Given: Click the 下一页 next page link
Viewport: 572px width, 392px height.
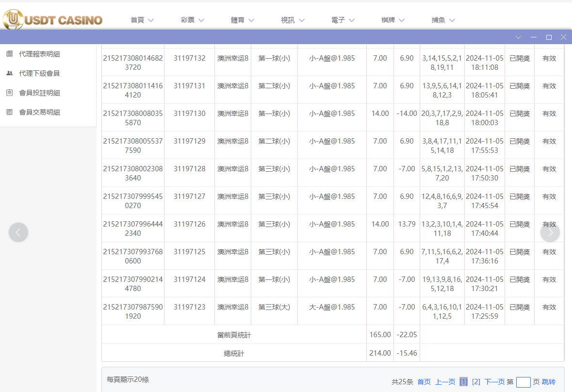Looking at the screenshot, I should point(494,382).
